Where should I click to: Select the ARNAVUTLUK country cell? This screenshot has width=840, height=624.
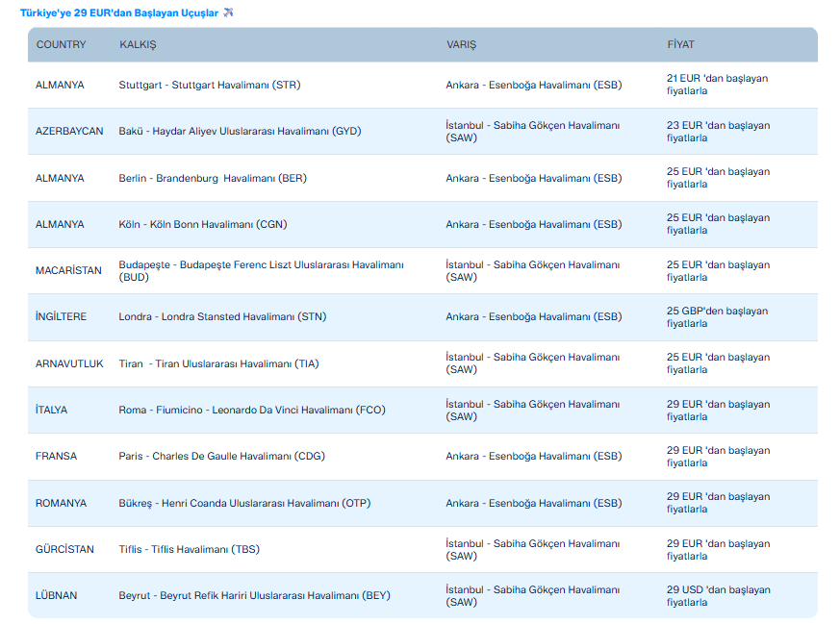click(x=69, y=363)
